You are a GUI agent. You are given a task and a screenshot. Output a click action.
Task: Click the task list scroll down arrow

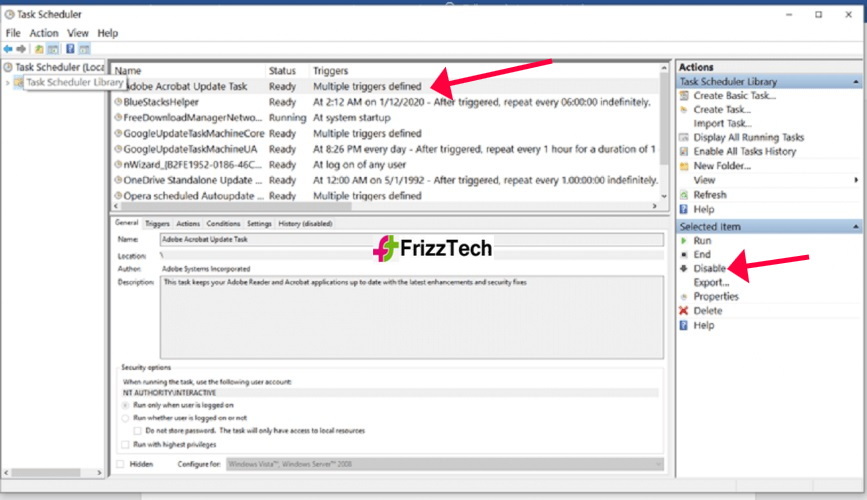664,196
